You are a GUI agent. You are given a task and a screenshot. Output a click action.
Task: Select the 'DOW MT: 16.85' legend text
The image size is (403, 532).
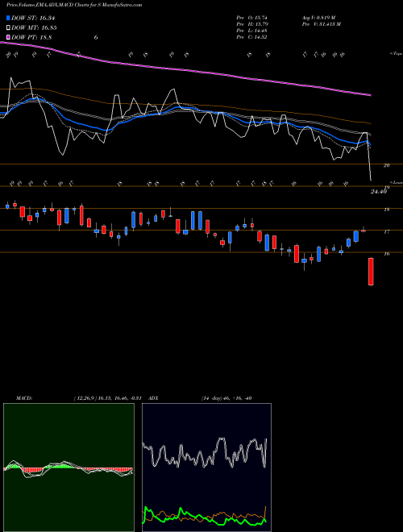coord(34,28)
